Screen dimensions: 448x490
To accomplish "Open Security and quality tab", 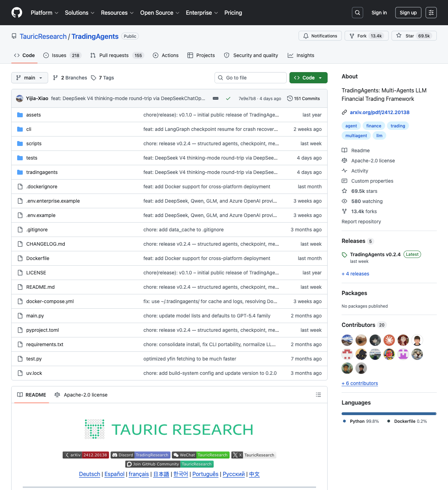I will [251, 55].
